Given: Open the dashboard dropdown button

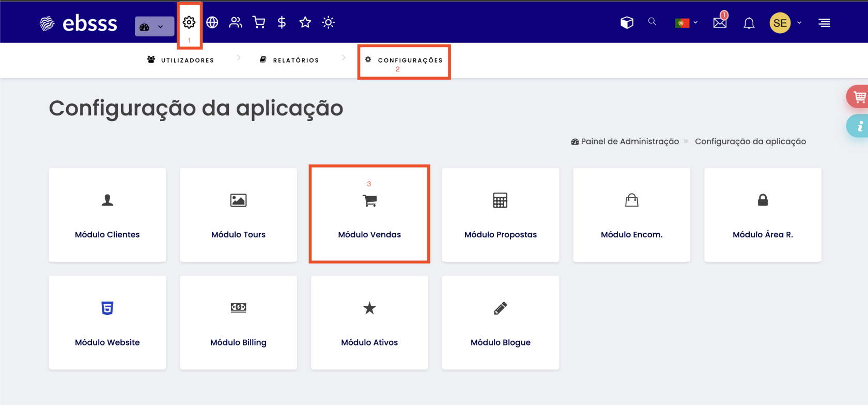Looking at the screenshot, I should click(154, 26).
